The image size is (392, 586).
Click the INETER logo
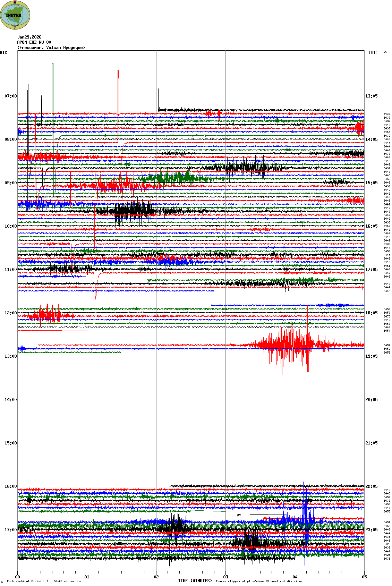coord(15,15)
